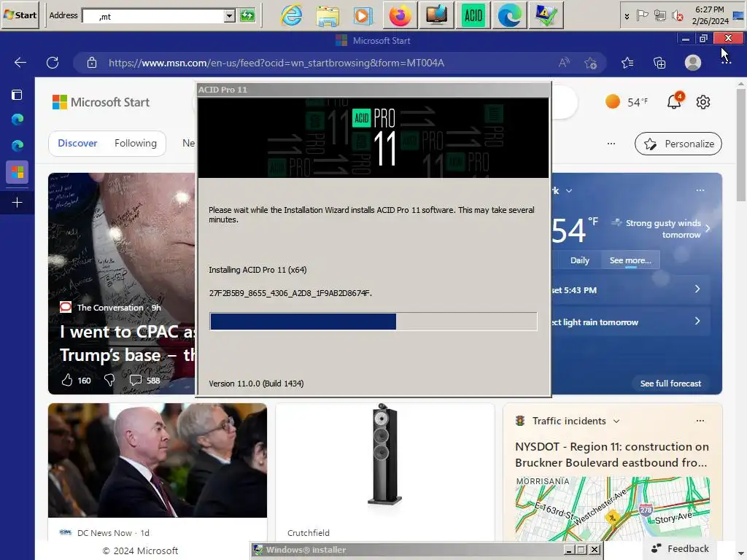Screen dimensions: 747x560
Task: Select Daily weather tab
Action: (x=580, y=260)
